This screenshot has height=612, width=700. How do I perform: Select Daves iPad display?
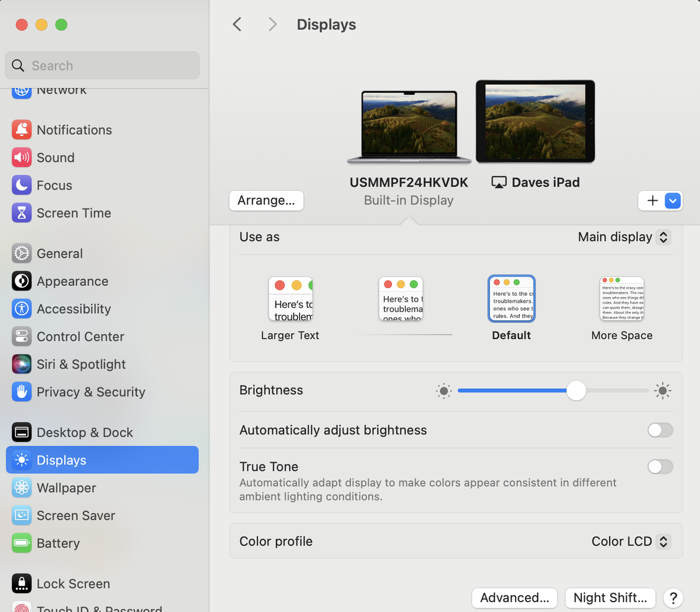(x=535, y=121)
